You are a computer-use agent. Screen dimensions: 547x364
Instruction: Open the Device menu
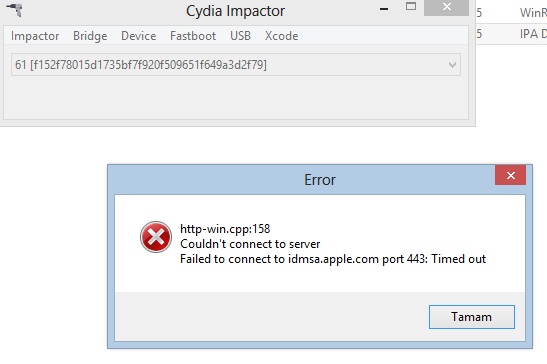pyautogui.click(x=138, y=36)
